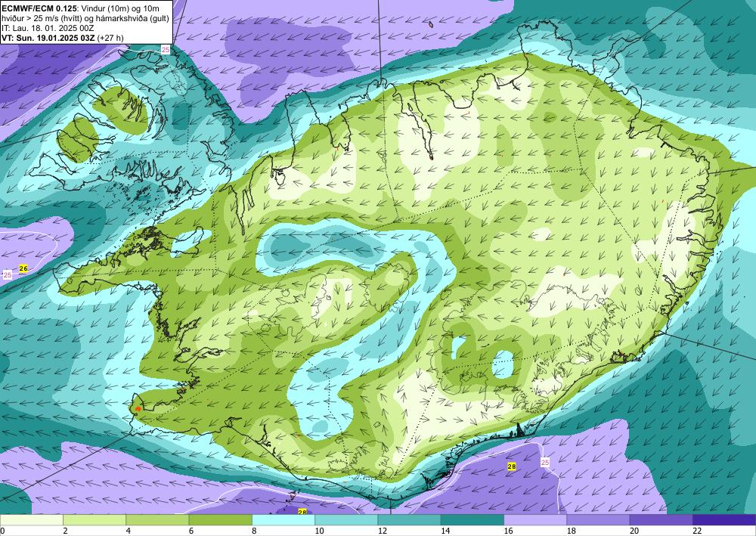Click the '0' value on the colour scale
This screenshot has height=536, width=756.
[x=2, y=531]
